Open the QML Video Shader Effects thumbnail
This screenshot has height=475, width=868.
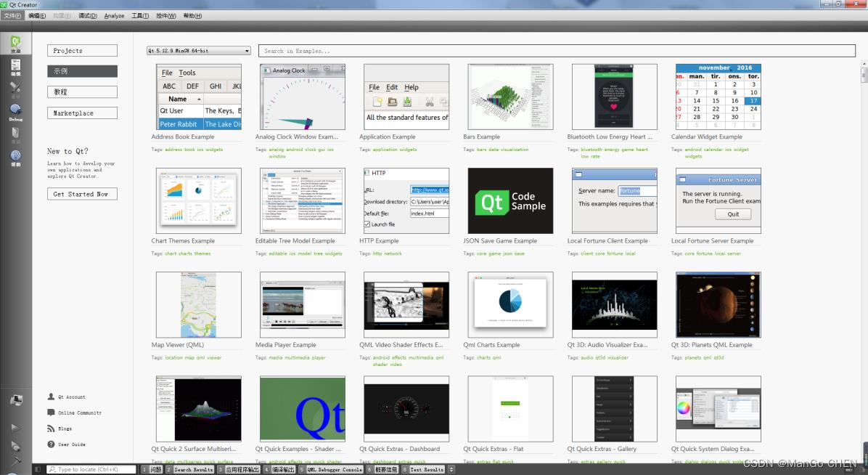(x=406, y=305)
